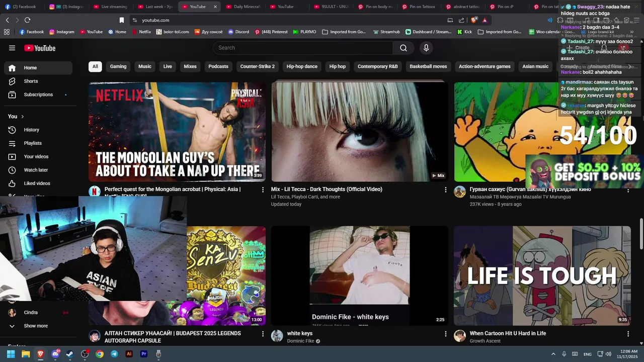The height and width of the screenshot is (362, 644).
Task: Play the LIFE IS TOUGH cartoon thumbnail
Action: point(542,276)
